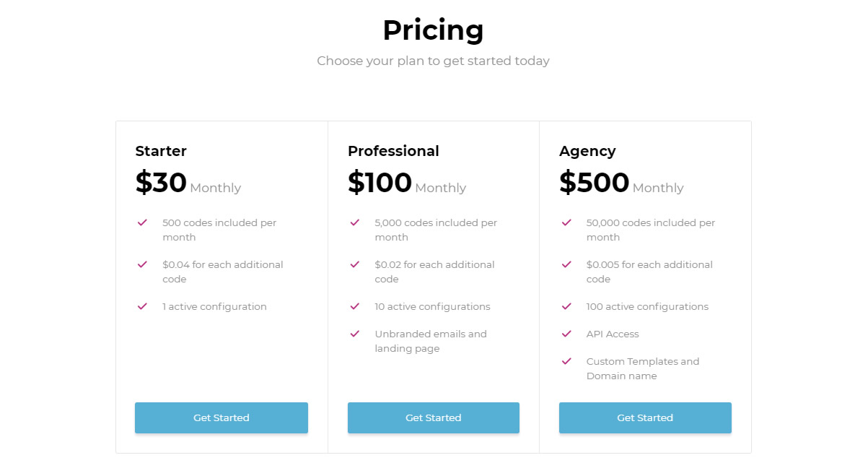The image size is (868, 463).
Task: Click checkmark beside 500 codes included
Action: [x=142, y=222]
